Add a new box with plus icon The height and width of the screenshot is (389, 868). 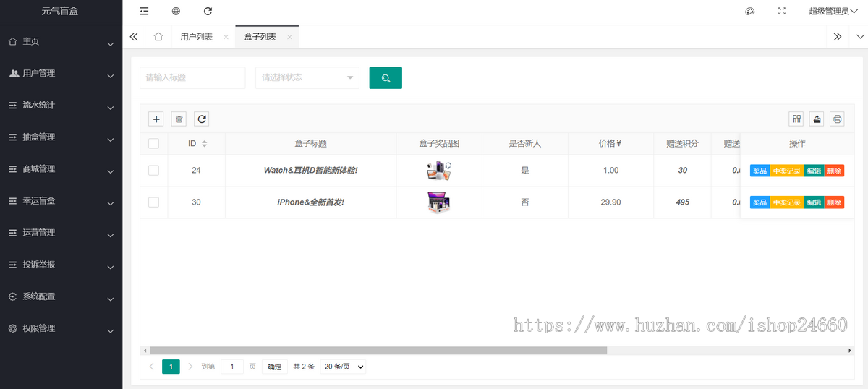156,119
